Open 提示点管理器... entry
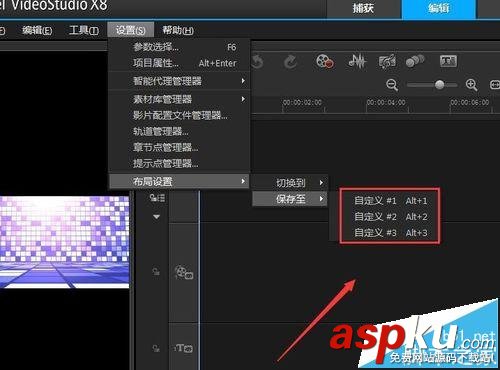The image size is (500, 370). tap(179, 163)
